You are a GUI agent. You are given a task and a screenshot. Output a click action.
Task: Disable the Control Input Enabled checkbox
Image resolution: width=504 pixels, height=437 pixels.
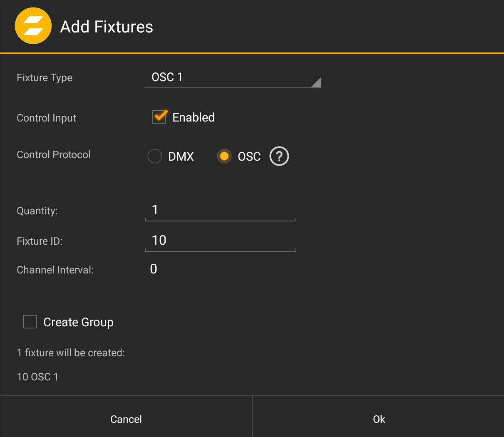point(159,117)
